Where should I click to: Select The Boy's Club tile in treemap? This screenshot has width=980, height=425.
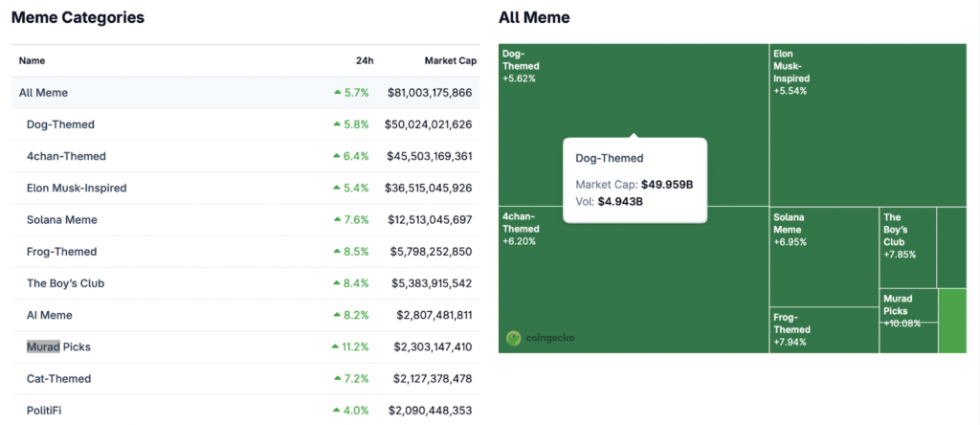click(x=907, y=247)
